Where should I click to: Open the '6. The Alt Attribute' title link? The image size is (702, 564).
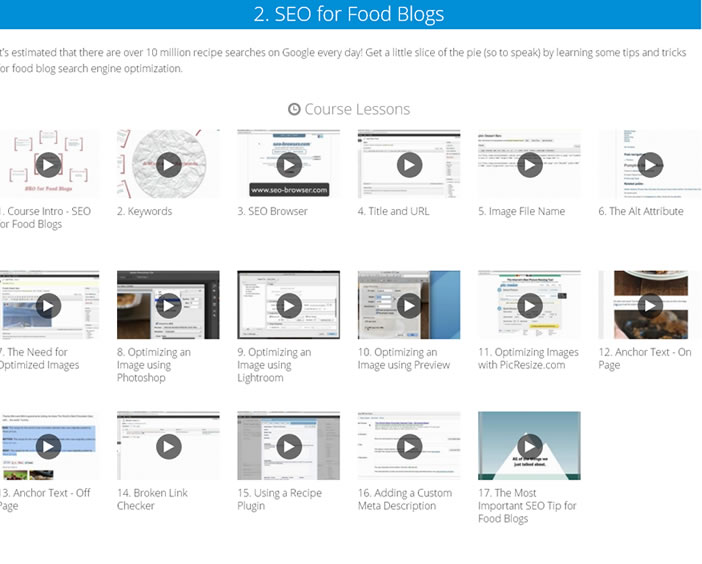(x=640, y=211)
